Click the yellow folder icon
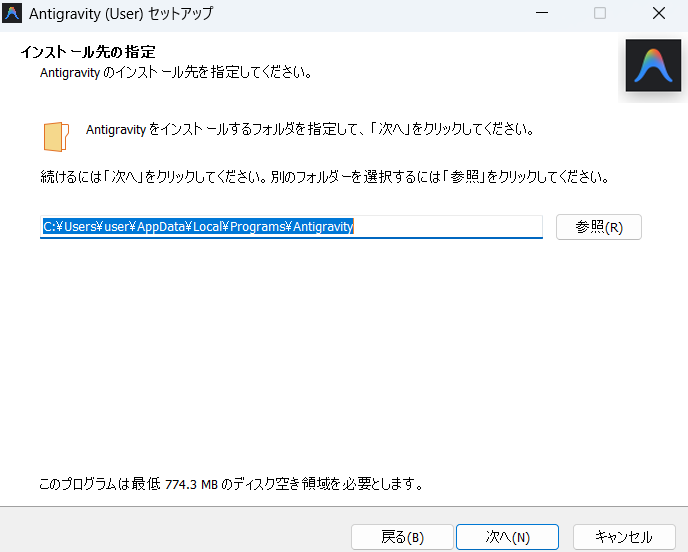The width and height of the screenshot is (688, 552). coord(56,135)
